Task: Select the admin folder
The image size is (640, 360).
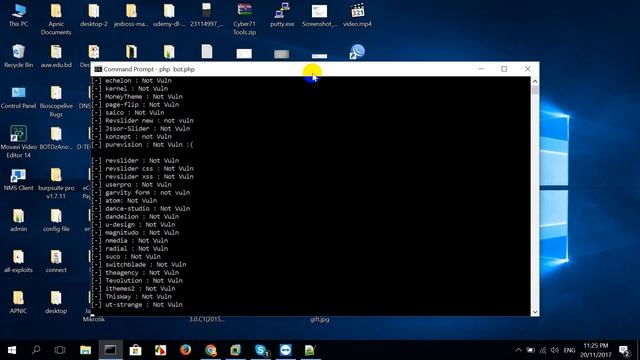Action: pyautogui.click(x=18, y=220)
